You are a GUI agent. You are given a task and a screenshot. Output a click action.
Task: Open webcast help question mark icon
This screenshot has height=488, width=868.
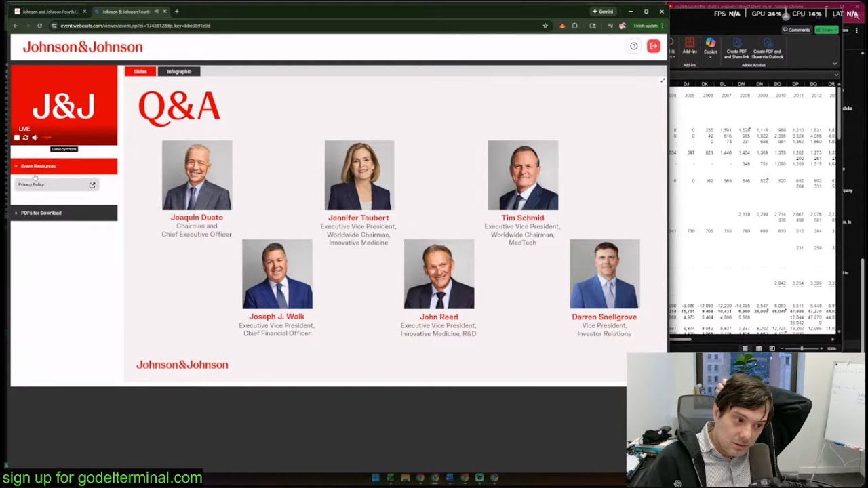[634, 46]
